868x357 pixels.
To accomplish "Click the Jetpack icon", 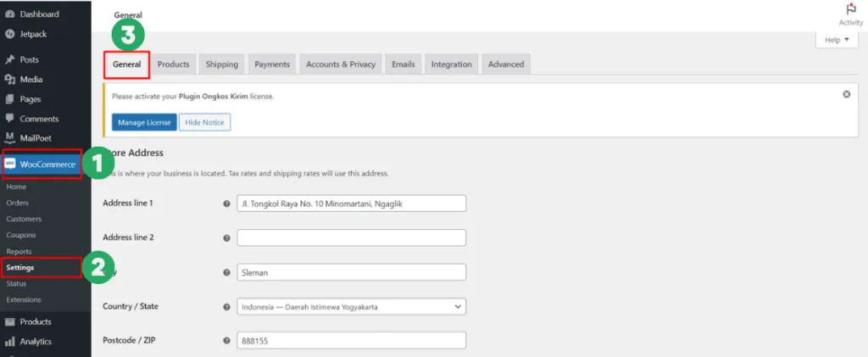I will 8,34.
